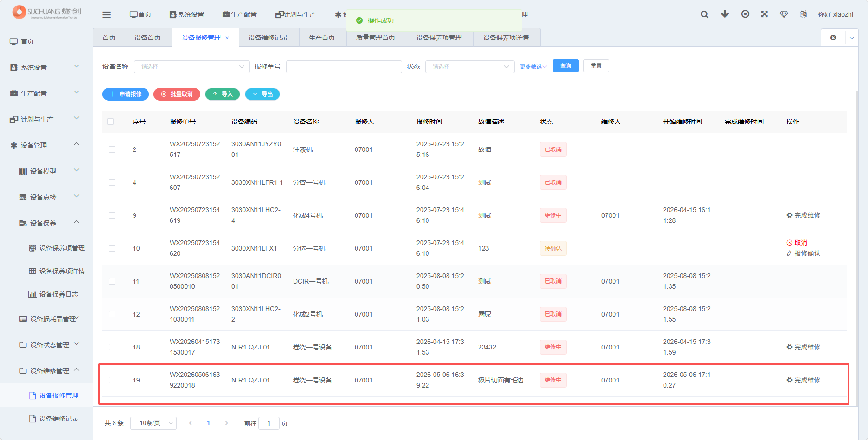Click the 申请报修 button
868x440 pixels.
[126, 94]
